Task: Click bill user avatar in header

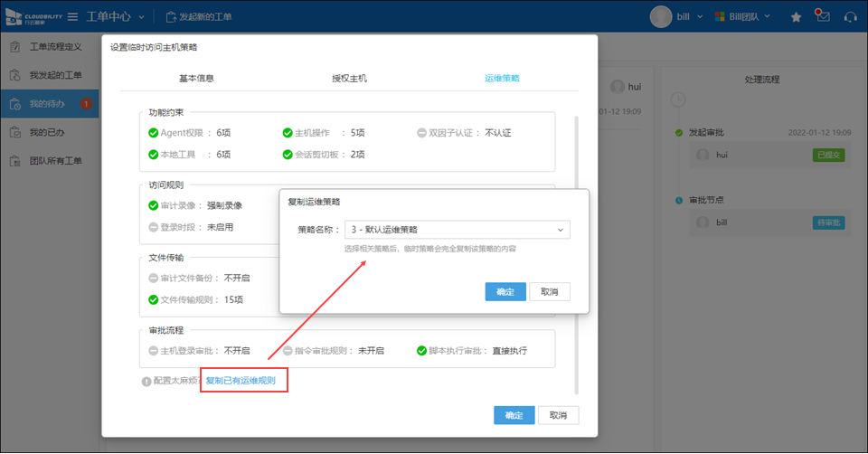Action: tap(661, 16)
